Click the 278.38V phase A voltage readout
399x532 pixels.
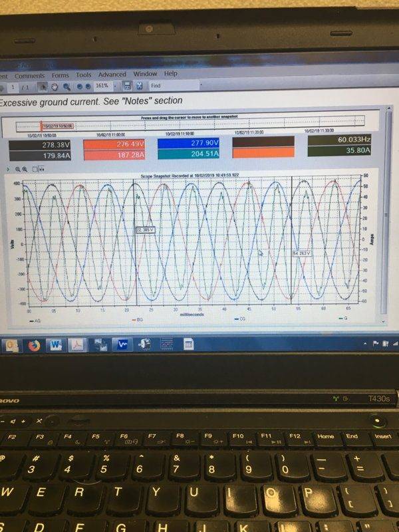40,145
